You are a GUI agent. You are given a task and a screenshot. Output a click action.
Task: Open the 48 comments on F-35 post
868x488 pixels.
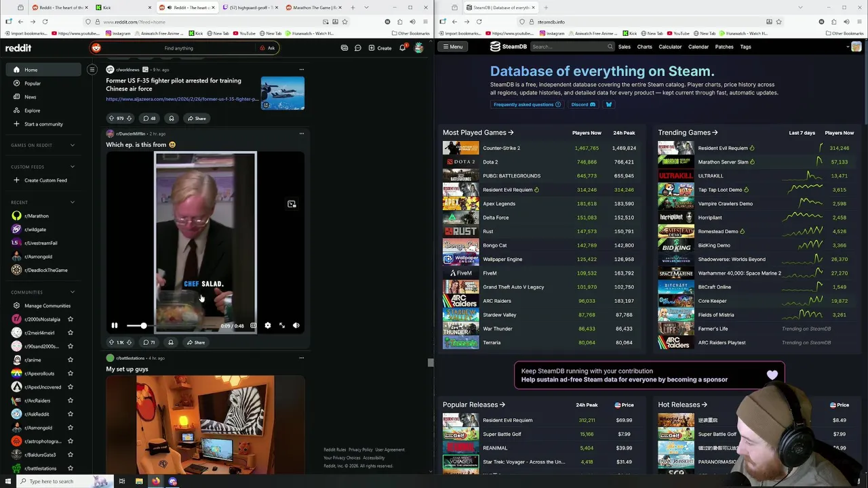coord(149,119)
